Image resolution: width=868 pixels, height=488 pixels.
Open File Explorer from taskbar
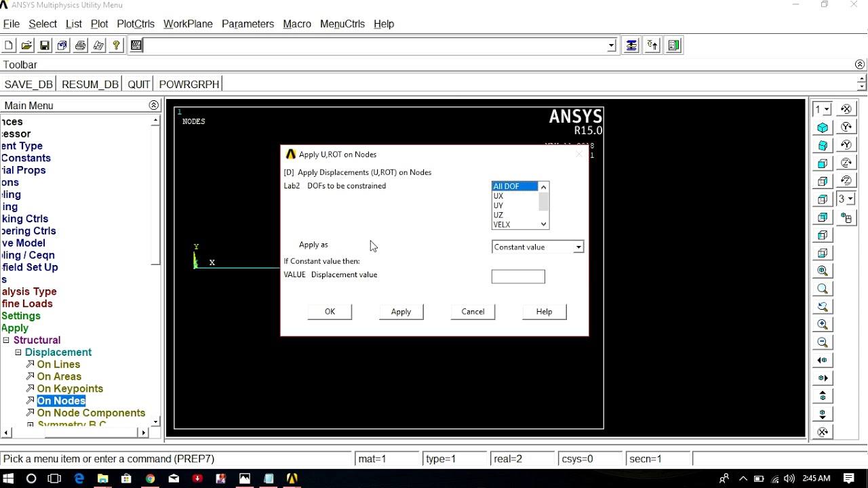click(x=102, y=479)
